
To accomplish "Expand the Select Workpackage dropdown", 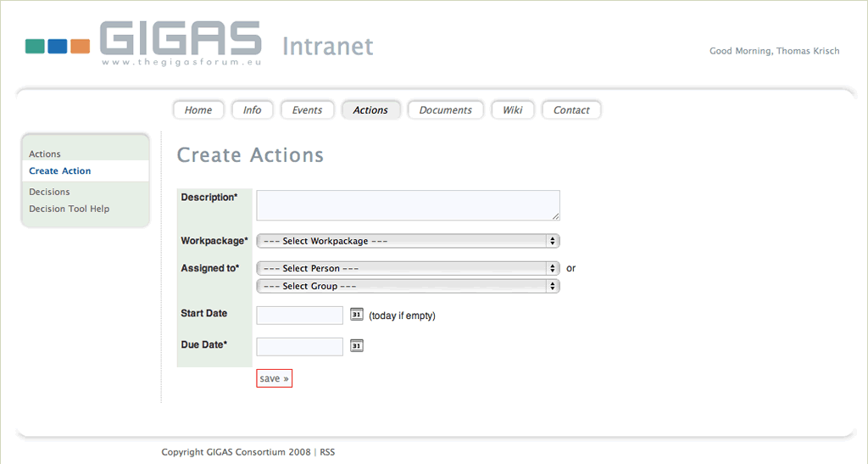I will pos(408,241).
